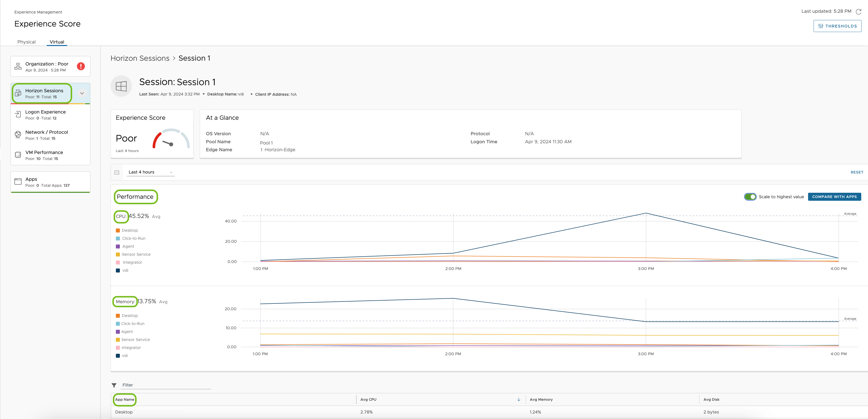Click the filter funnel icon

(x=114, y=385)
